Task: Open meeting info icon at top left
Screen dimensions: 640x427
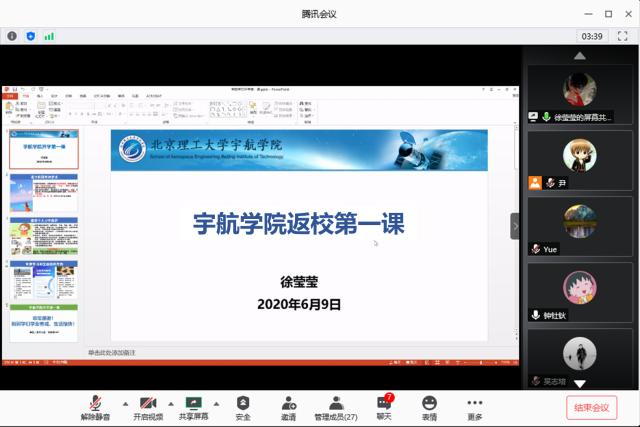Action: (x=12, y=36)
